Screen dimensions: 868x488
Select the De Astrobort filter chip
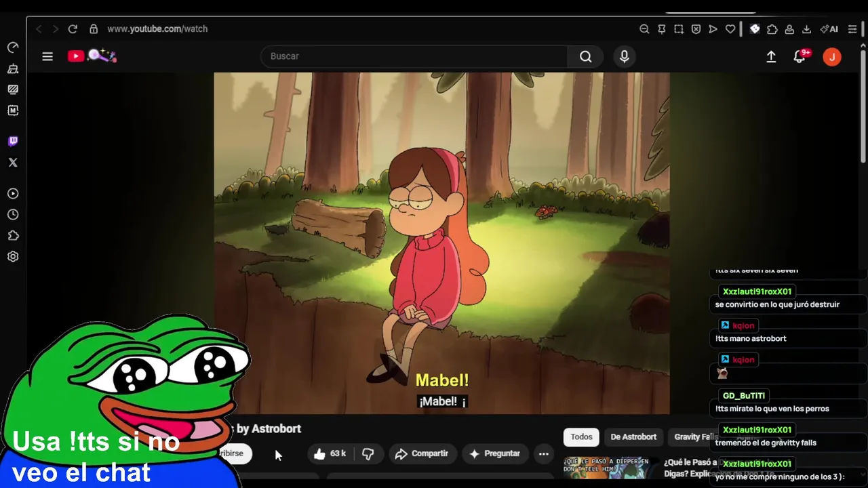point(633,437)
